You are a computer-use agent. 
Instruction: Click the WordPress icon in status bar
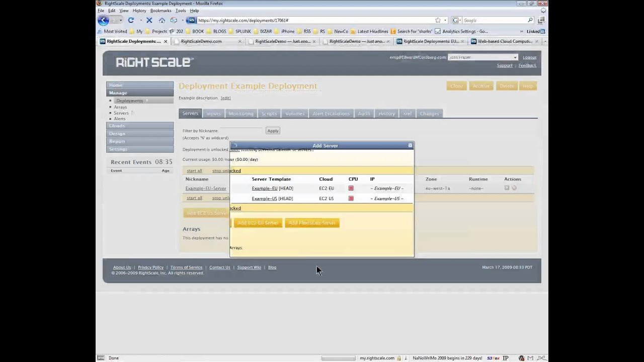click(x=521, y=358)
